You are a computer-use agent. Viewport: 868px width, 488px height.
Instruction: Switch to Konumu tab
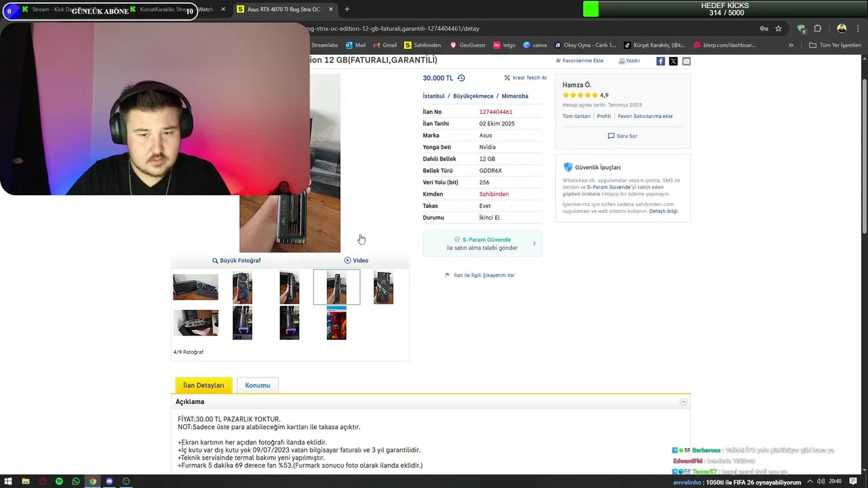(x=258, y=385)
